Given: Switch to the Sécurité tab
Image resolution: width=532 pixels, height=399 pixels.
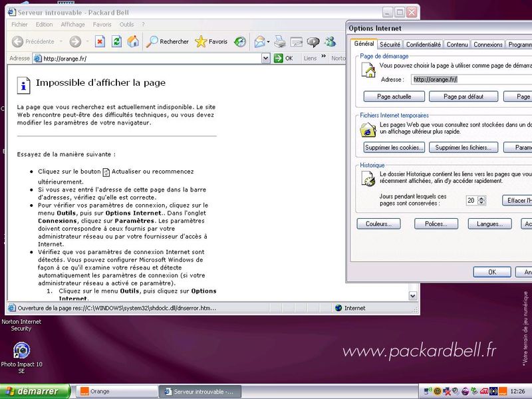Looking at the screenshot, I should (390, 45).
